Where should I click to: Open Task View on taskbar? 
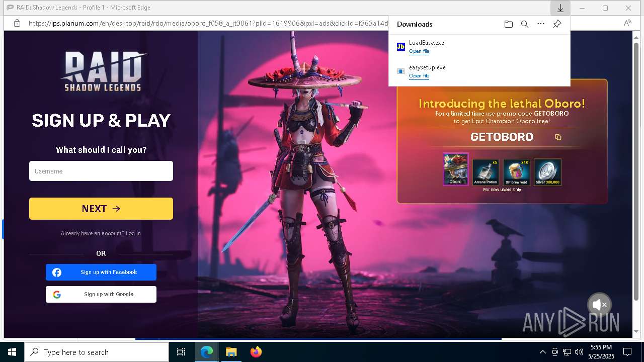point(181,352)
